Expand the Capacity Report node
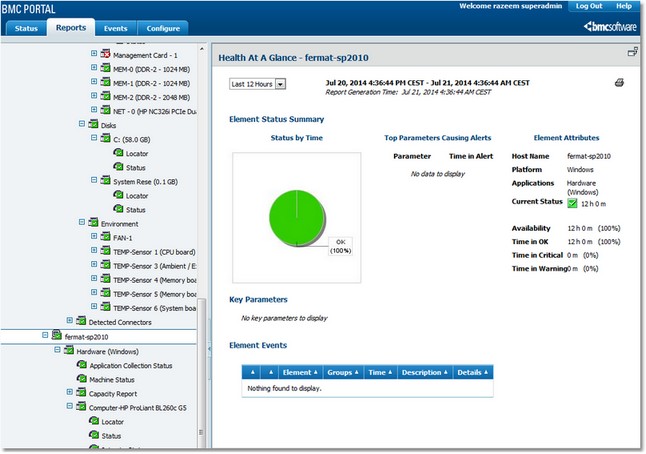 (x=70, y=393)
